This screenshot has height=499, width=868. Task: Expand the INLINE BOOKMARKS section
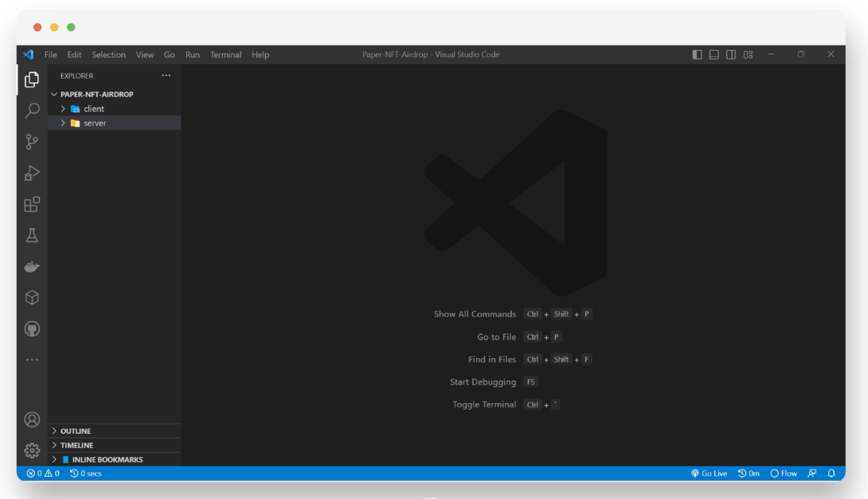(x=114, y=460)
